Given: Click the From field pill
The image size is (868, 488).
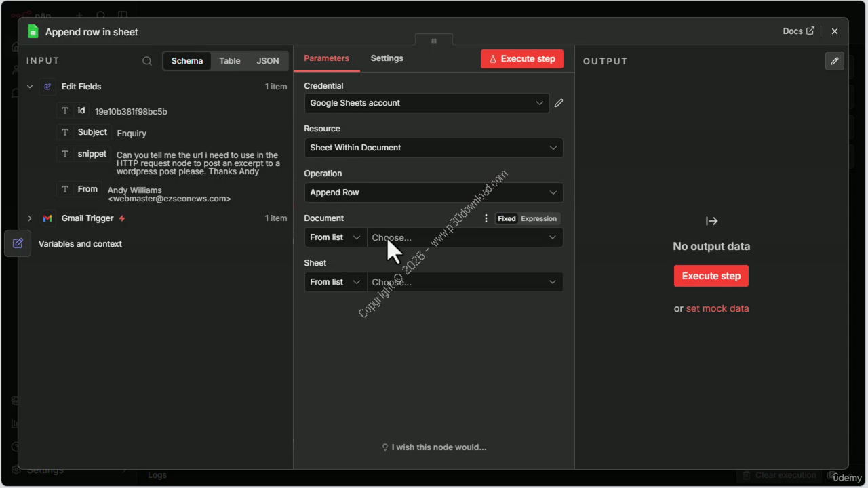Looking at the screenshot, I should point(79,189).
